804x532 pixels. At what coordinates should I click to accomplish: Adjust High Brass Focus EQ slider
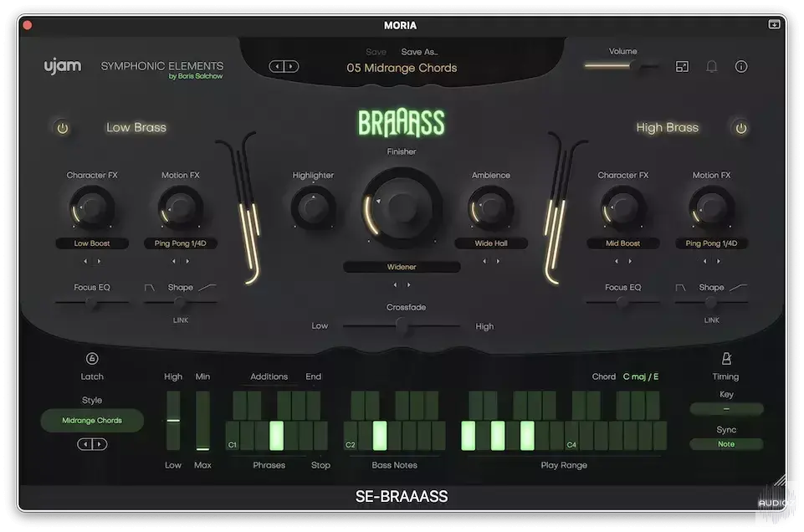[x=622, y=303]
